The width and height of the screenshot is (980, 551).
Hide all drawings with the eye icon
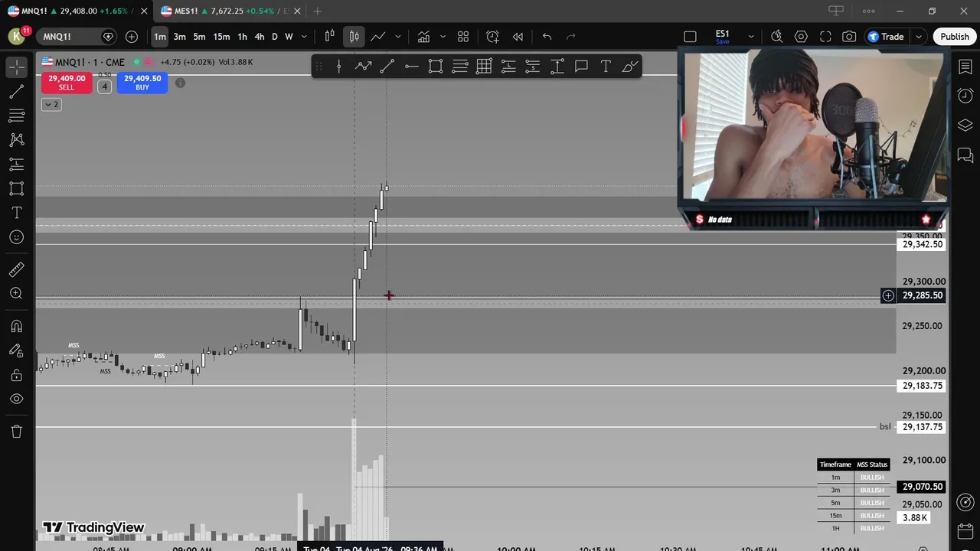(16, 399)
